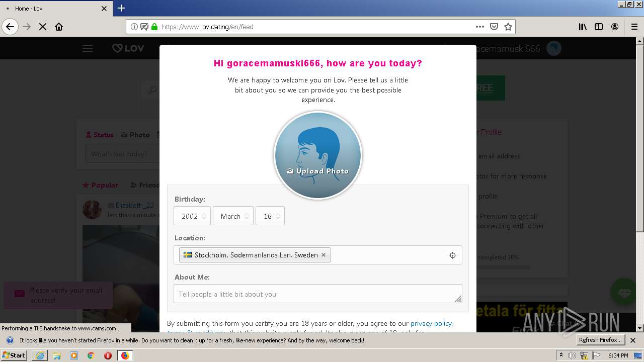644x362 pixels.
Task: Close the Home - Lov tab
Action: pos(104,9)
